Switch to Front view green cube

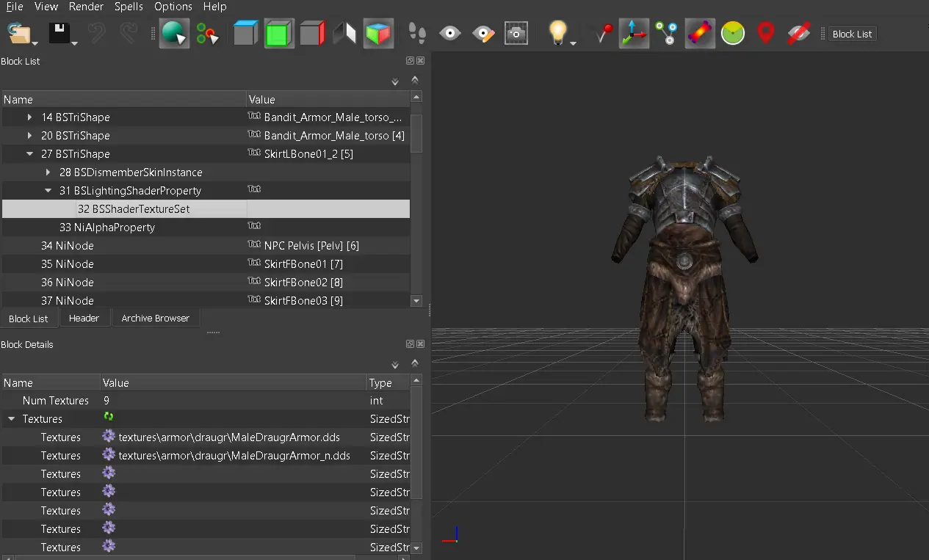(x=279, y=34)
